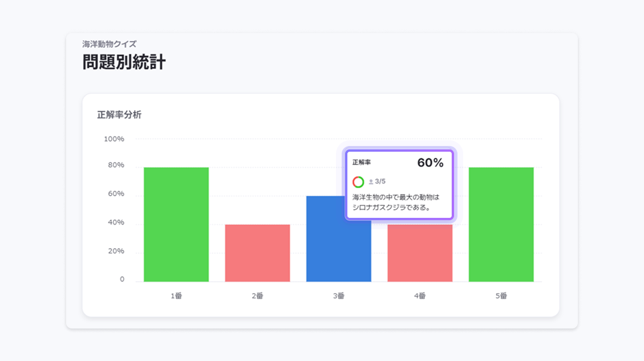
Task: Select the red bar for question 2番
Action: tap(257, 253)
